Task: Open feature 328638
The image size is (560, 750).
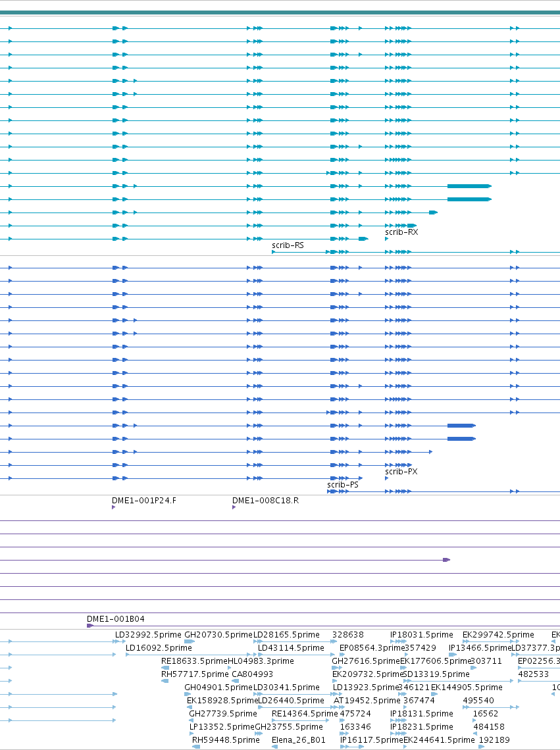Action: 348,635
